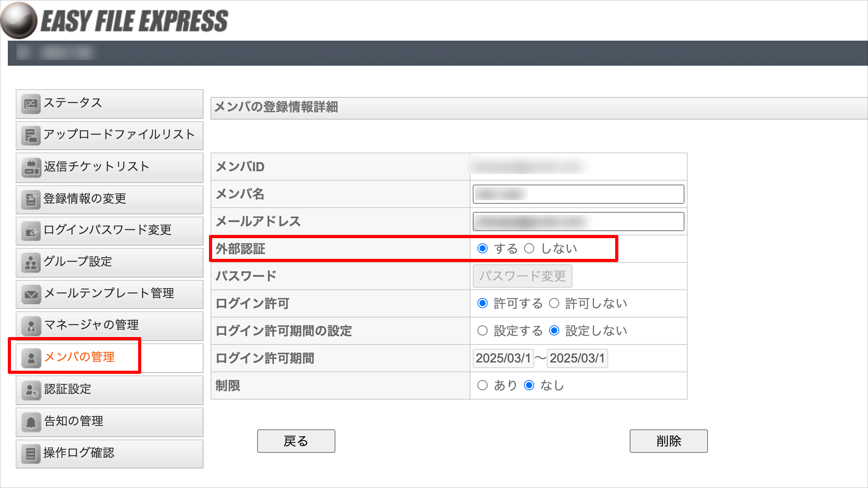Click the login password change lock icon
868x488 pixels.
tap(31, 231)
